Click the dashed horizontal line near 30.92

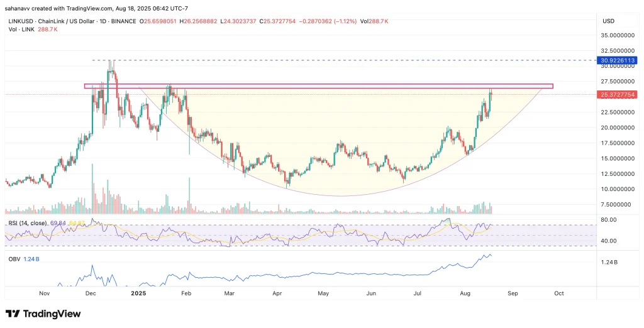(344, 60)
